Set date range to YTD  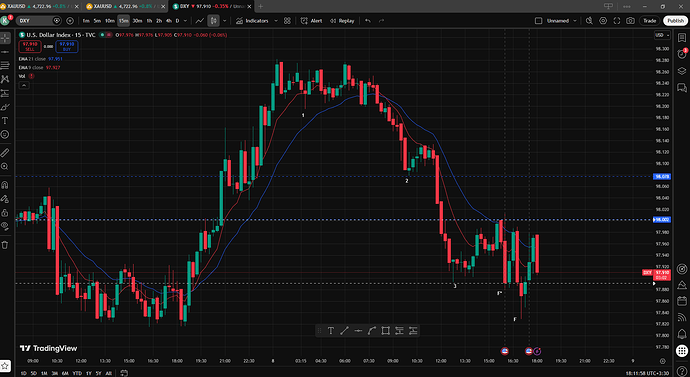[77, 373]
